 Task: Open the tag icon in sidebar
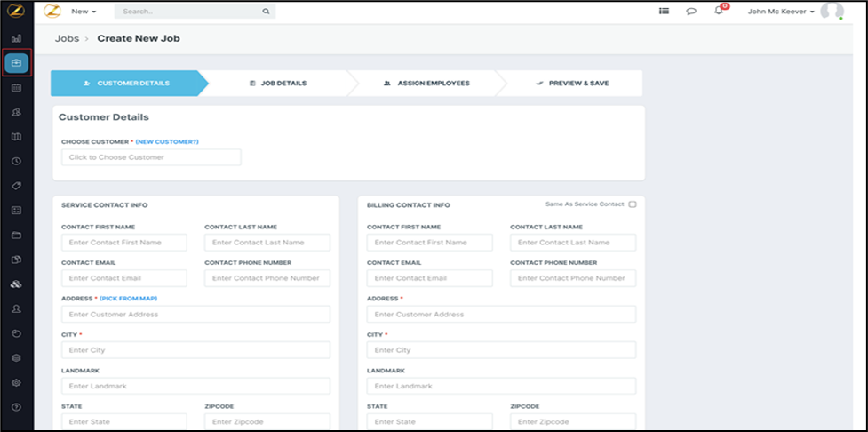(17, 186)
